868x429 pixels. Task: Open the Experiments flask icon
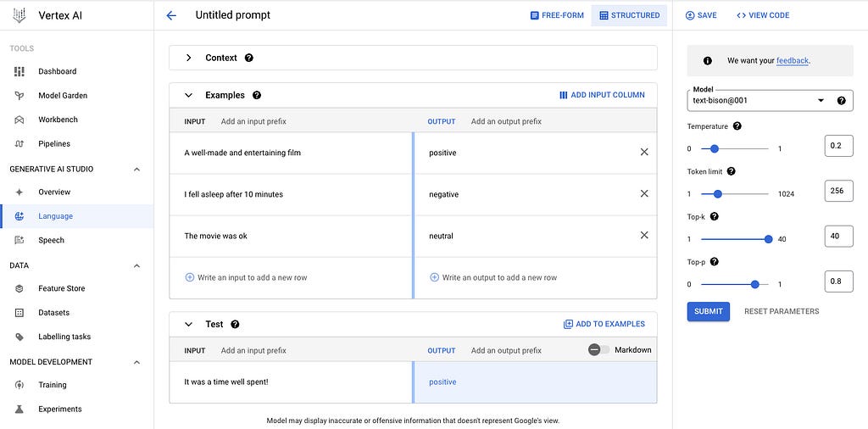pyautogui.click(x=19, y=409)
